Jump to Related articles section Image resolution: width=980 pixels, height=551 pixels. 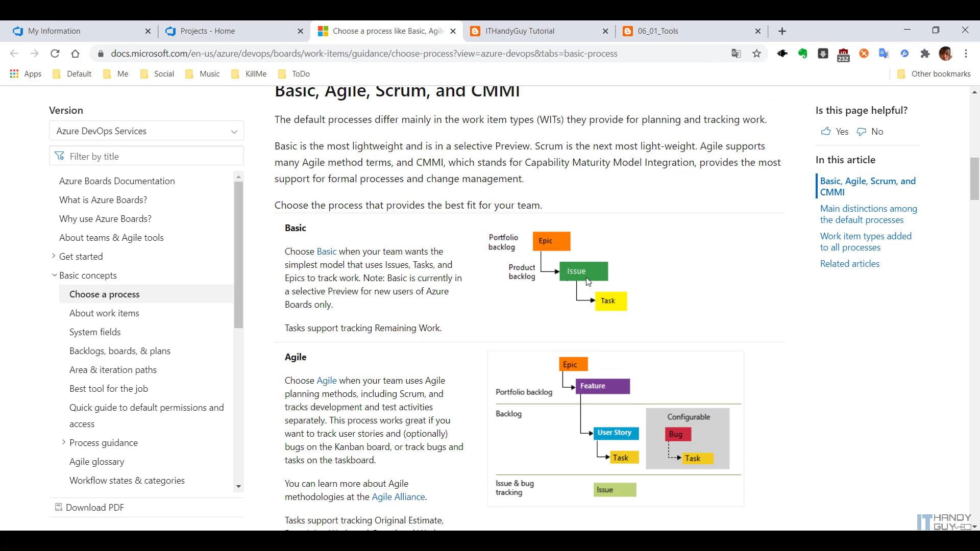click(x=850, y=264)
